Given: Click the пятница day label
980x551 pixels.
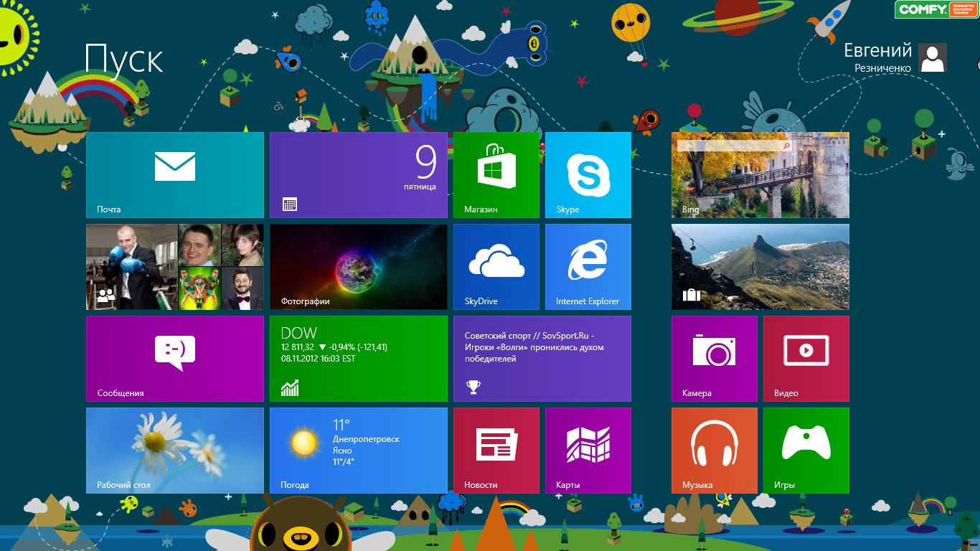Looking at the screenshot, I should pyautogui.click(x=420, y=187).
